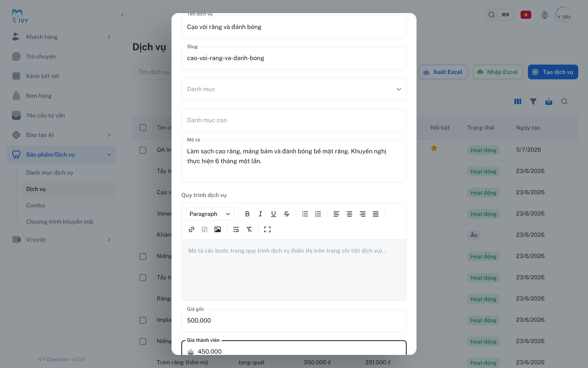This screenshot has width=588, height=368.
Task: Insert numbered list in editor
Action: pos(318,214)
